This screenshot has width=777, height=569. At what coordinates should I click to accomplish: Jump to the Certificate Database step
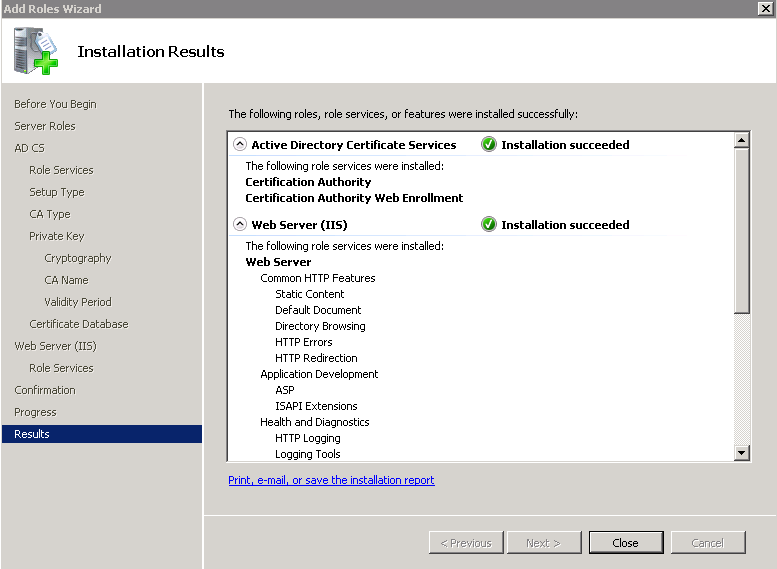tap(79, 324)
